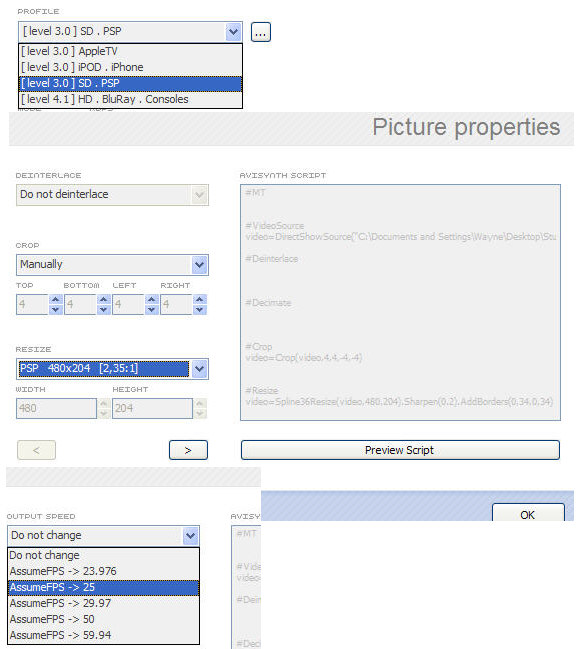The width and height of the screenshot is (588, 649).
Task: Click the Preview Script button
Action: point(400,450)
